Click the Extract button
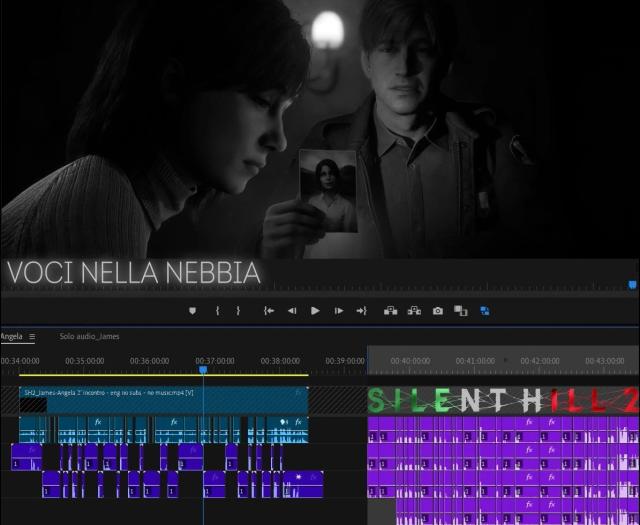Viewport: 640px width, 525px height. tap(414, 311)
